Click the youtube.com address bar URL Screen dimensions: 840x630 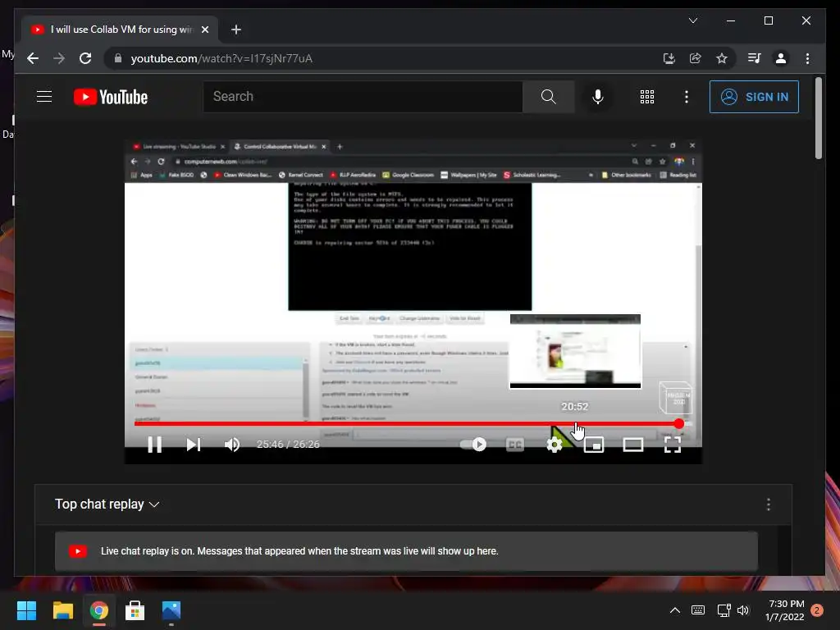pyautogui.click(x=221, y=58)
